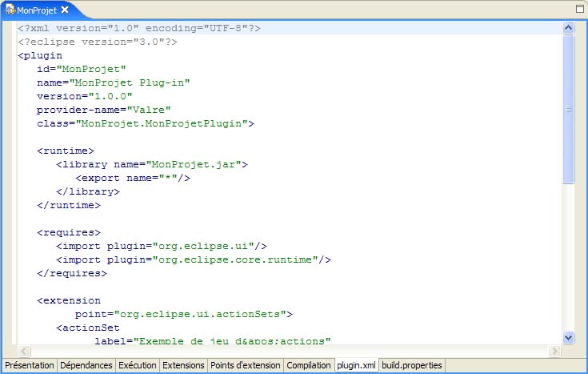Switch to the Présentation tab
Screen dimensions: 588x374
(x=29, y=365)
